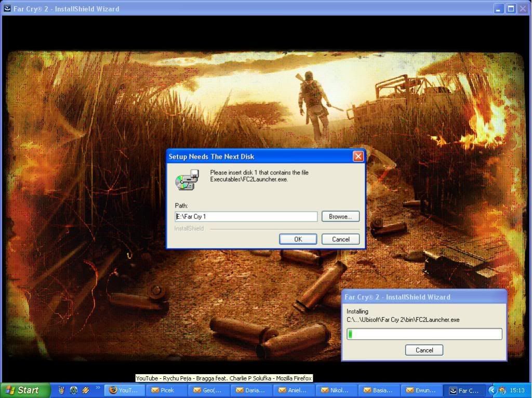Switch to the YouTube Firefox taskbar button

pos(125,390)
